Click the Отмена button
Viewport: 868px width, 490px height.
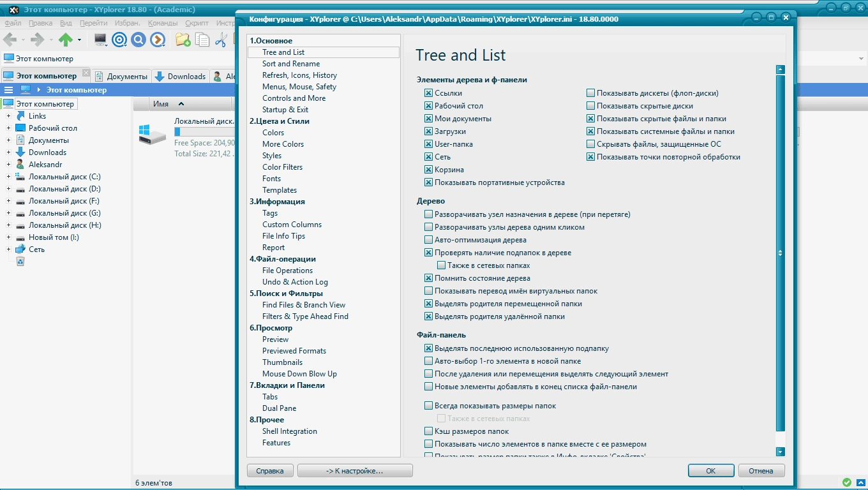click(761, 471)
